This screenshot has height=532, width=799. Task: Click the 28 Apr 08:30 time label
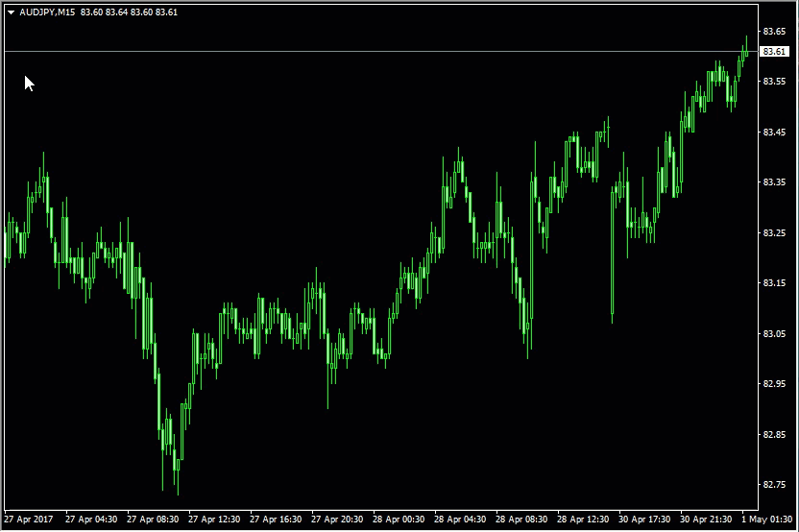521,520
